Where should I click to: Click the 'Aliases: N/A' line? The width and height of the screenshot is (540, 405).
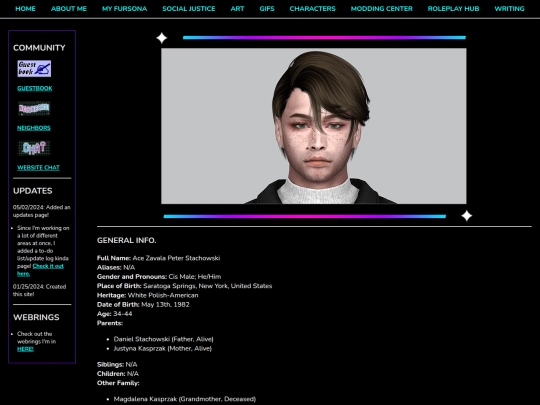pos(116,268)
